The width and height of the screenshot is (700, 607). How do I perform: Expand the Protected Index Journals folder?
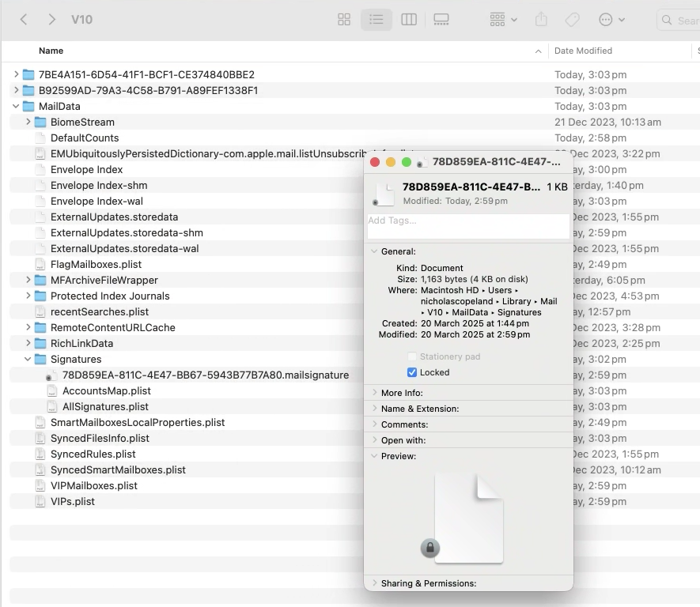[28, 296]
